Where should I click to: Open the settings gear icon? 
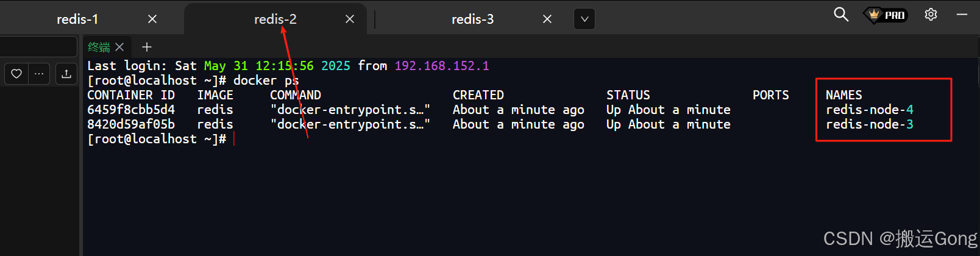(x=931, y=14)
